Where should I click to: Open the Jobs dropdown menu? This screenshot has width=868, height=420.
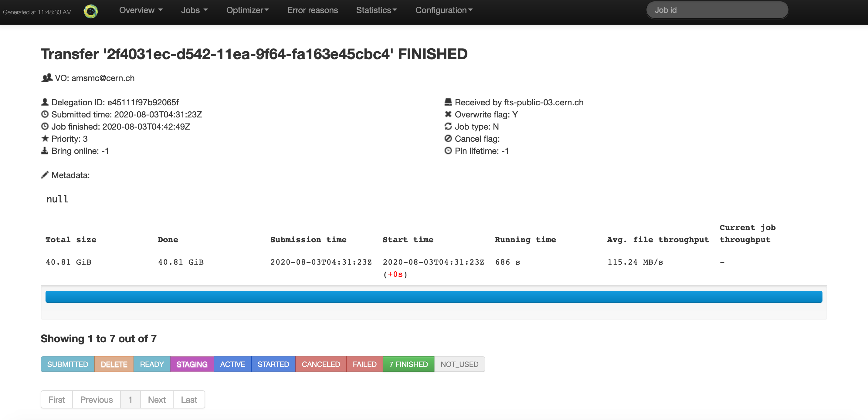pos(194,10)
